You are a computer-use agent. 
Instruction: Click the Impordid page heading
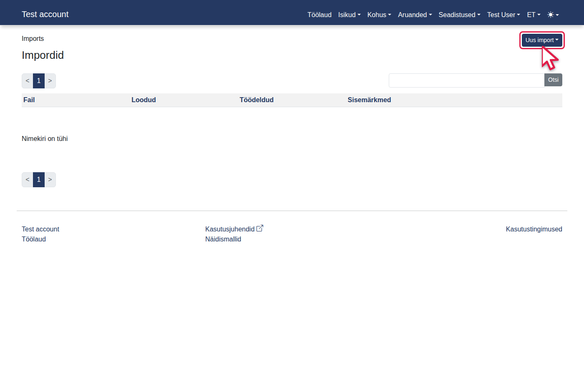(x=43, y=55)
